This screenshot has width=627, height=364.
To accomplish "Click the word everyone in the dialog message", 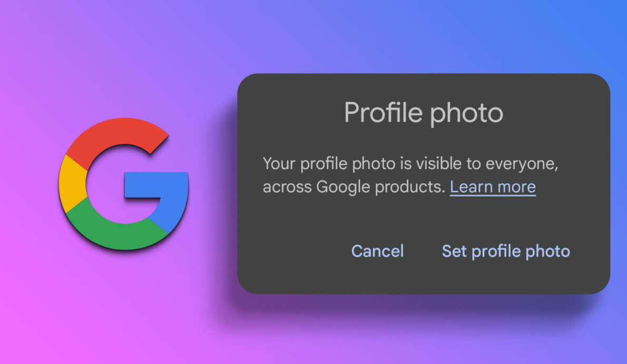I will (522, 164).
